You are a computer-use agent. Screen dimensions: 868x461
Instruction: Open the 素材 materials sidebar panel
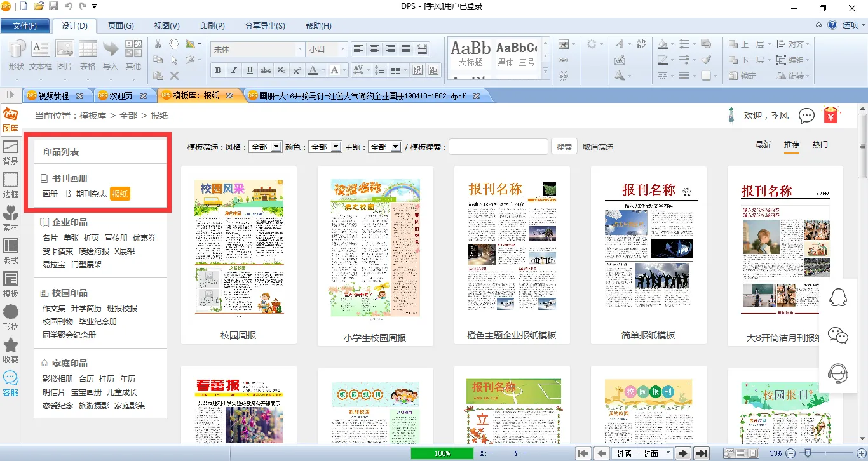[x=10, y=217]
